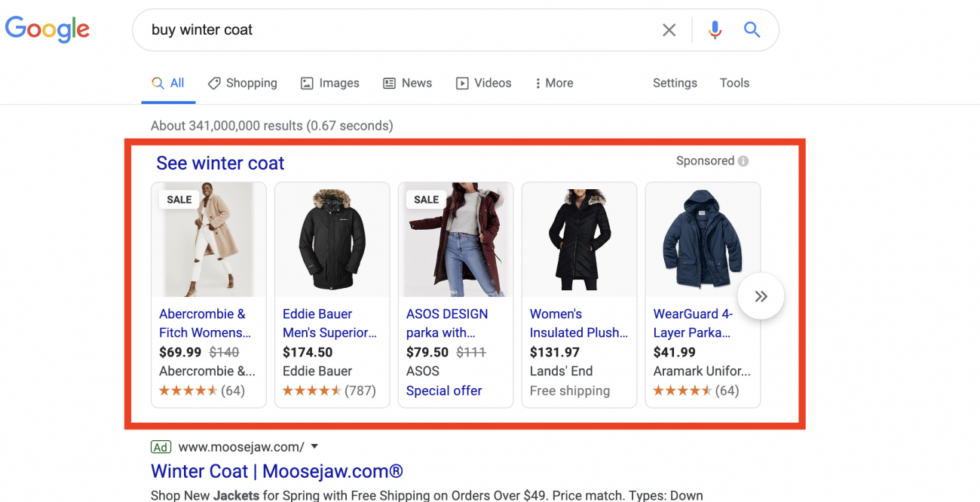
Task: Open Winter Coat | Moosejaw.com ad link
Action: click(277, 472)
